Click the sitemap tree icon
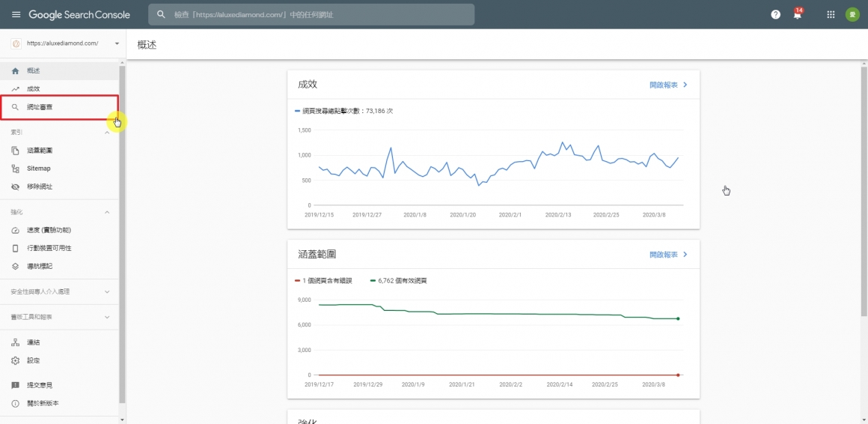 16,169
